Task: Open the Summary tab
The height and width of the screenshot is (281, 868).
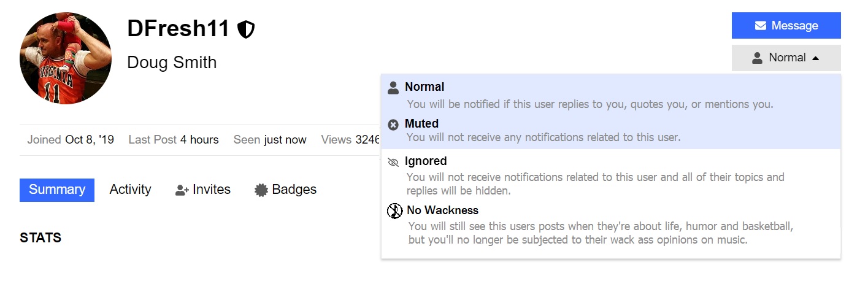Action: pyautogui.click(x=57, y=190)
